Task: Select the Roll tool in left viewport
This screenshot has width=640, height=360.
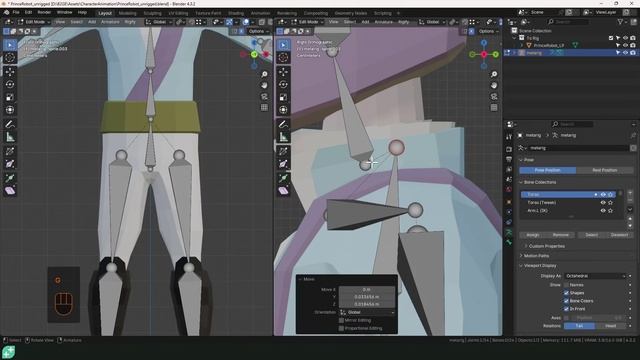Action: pos(10,151)
